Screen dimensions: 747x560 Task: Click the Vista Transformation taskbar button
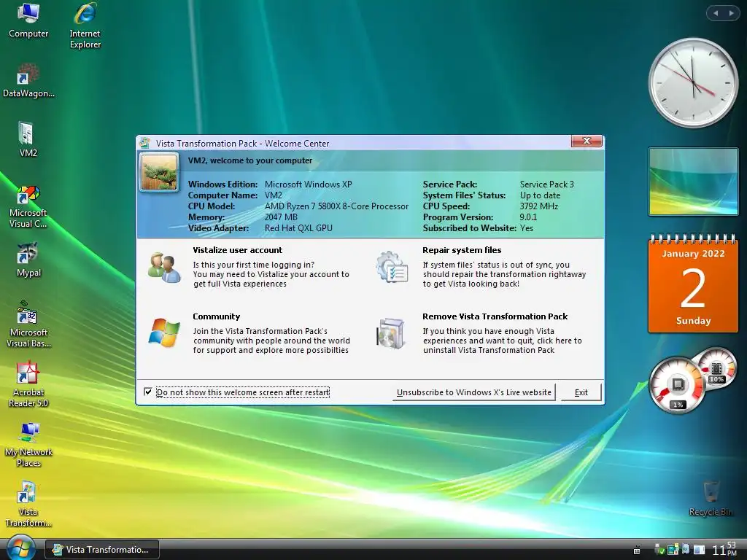point(102,550)
